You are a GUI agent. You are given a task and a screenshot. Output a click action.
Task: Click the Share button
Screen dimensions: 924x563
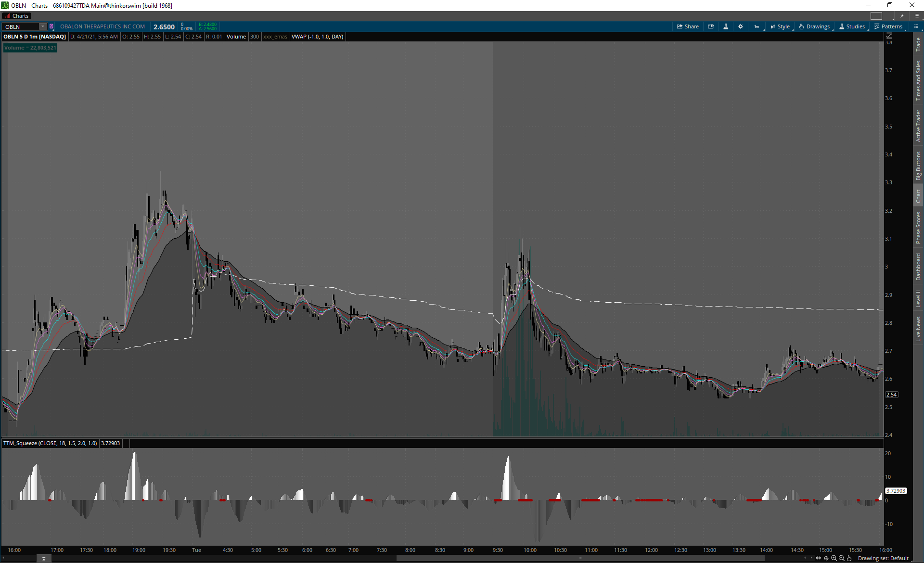688,26
